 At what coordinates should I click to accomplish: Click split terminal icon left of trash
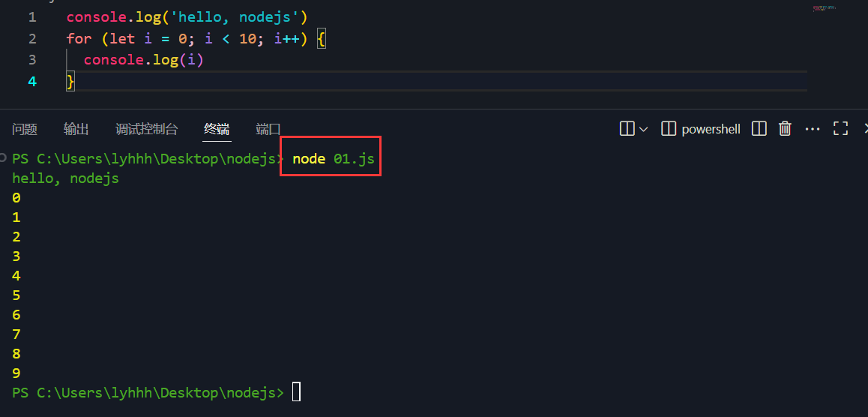[x=759, y=129]
